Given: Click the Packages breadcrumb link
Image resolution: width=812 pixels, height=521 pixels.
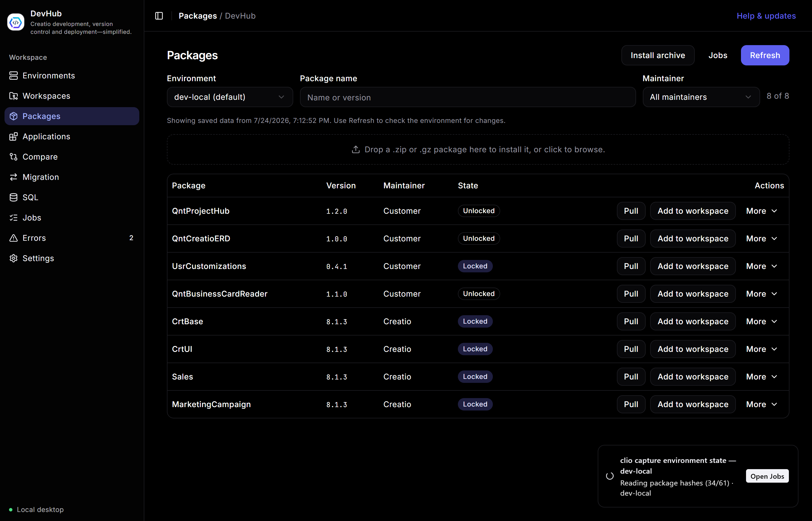Looking at the screenshot, I should tap(198, 16).
